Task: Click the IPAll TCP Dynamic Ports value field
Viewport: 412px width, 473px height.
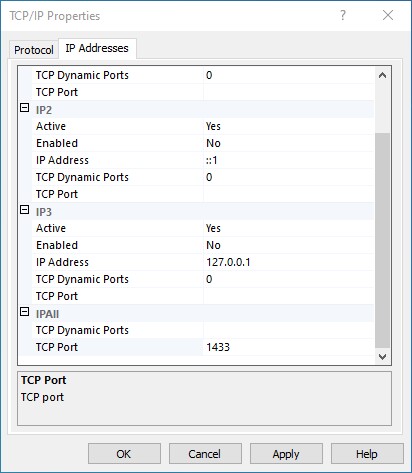Action: tap(288, 330)
